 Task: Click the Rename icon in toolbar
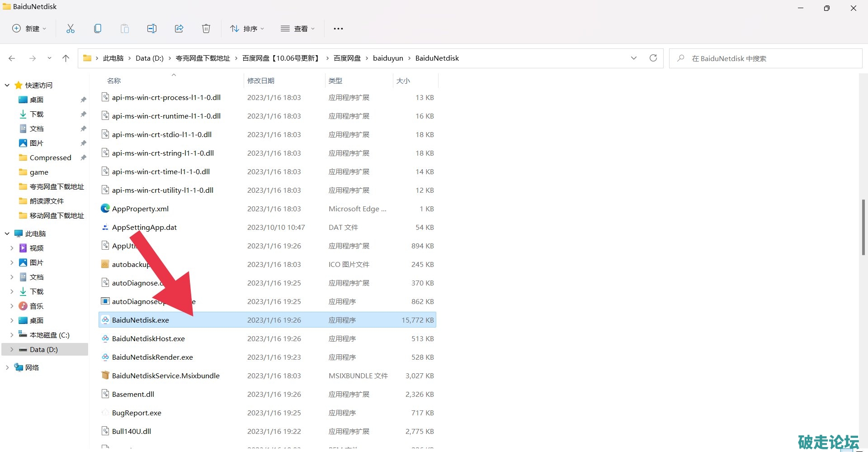(x=152, y=29)
